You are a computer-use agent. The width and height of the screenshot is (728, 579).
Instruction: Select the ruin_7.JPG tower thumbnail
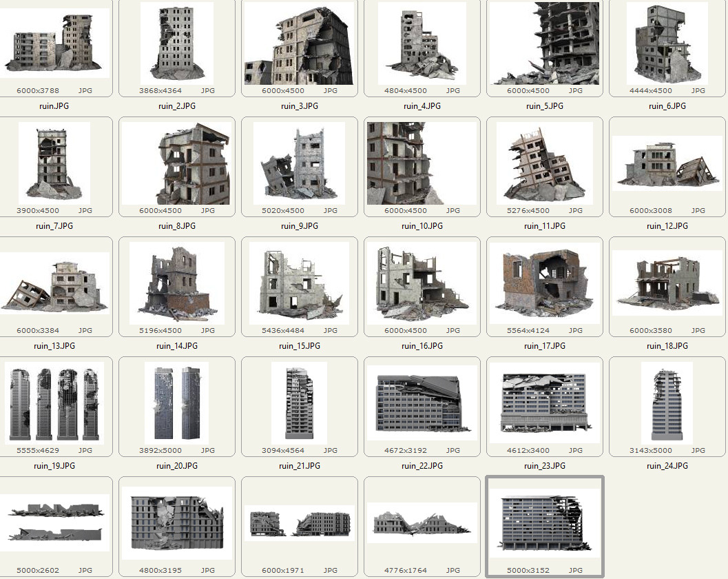(x=54, y=163)
